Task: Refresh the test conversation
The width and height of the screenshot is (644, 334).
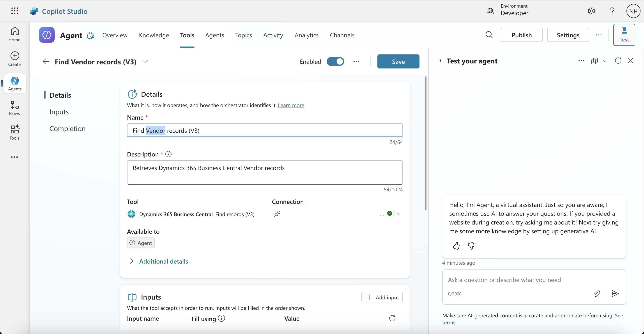Action: tap(618, 61)
